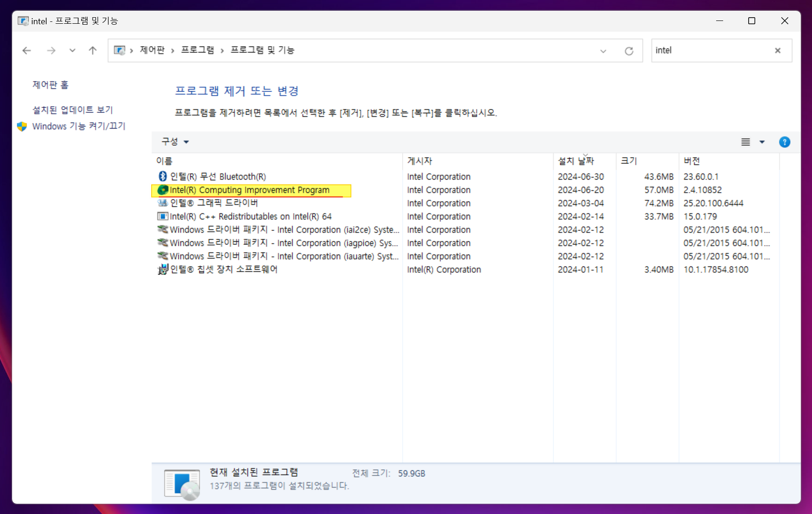Click the 그래픽 드라이버 icon
Viewport: 812px width, 514px height.
[162, 203]
